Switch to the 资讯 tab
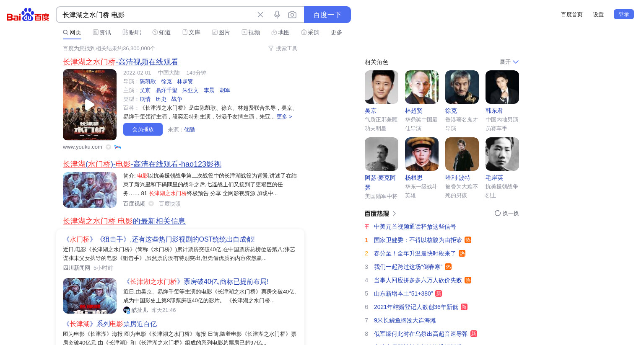 tap(102, 32)
